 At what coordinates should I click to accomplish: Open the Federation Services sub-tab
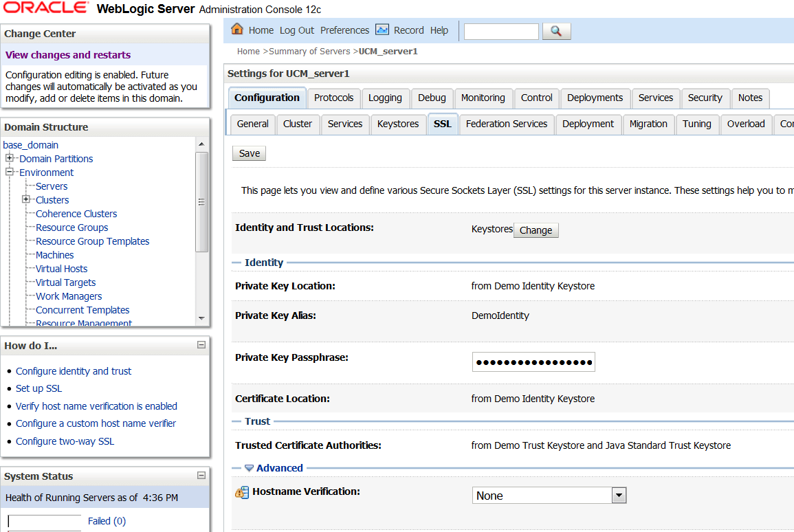pos(507,124)
